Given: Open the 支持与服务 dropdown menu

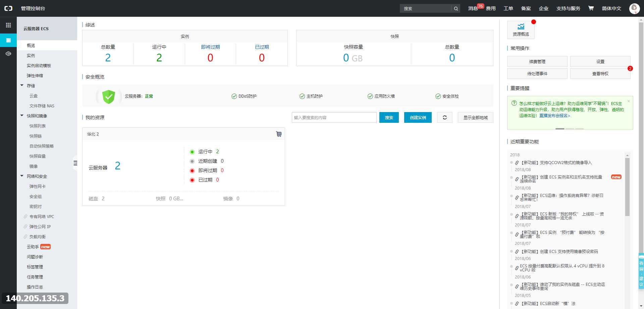Looking at the screenshot, I should coord(568,8).
